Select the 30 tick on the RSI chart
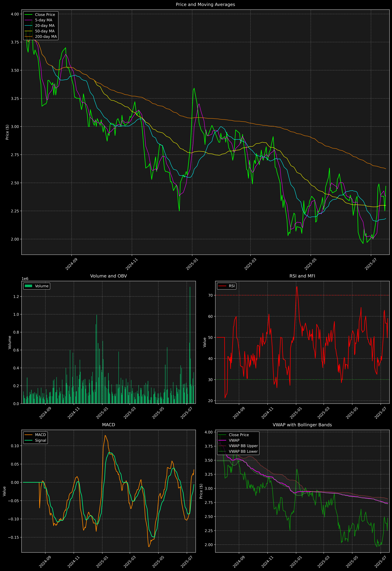 [x=210, y=380]
